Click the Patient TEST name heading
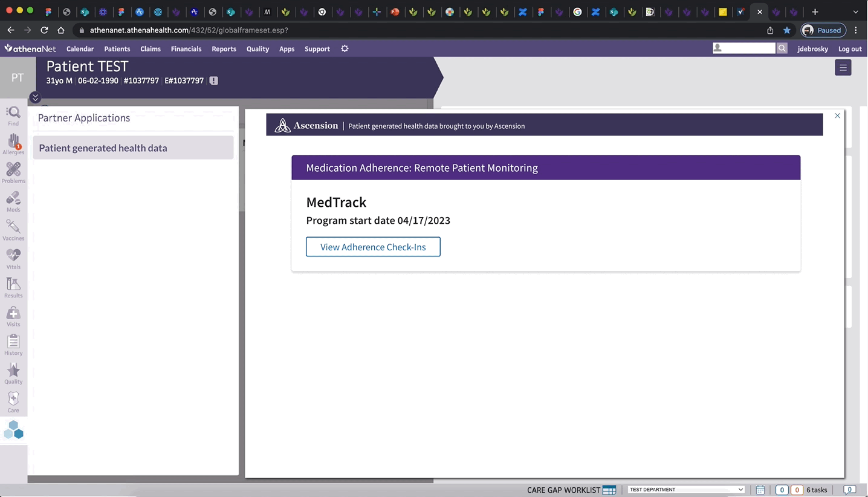 (87, 66)
